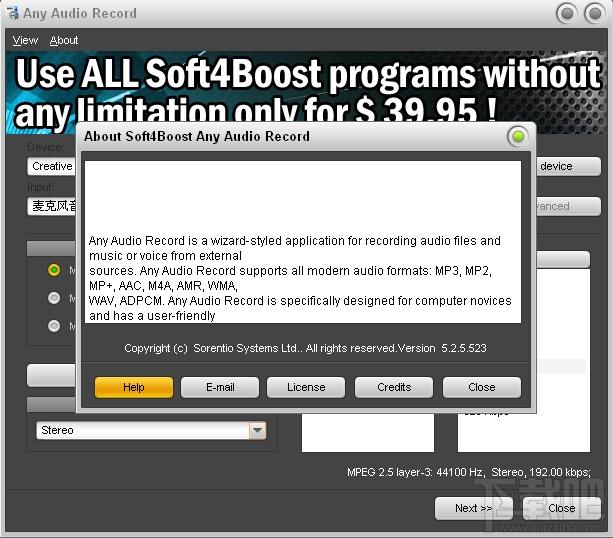Expand the Stereo channel dropdown arrow
This screenshot has width=613, height=538.
point(258,430)
